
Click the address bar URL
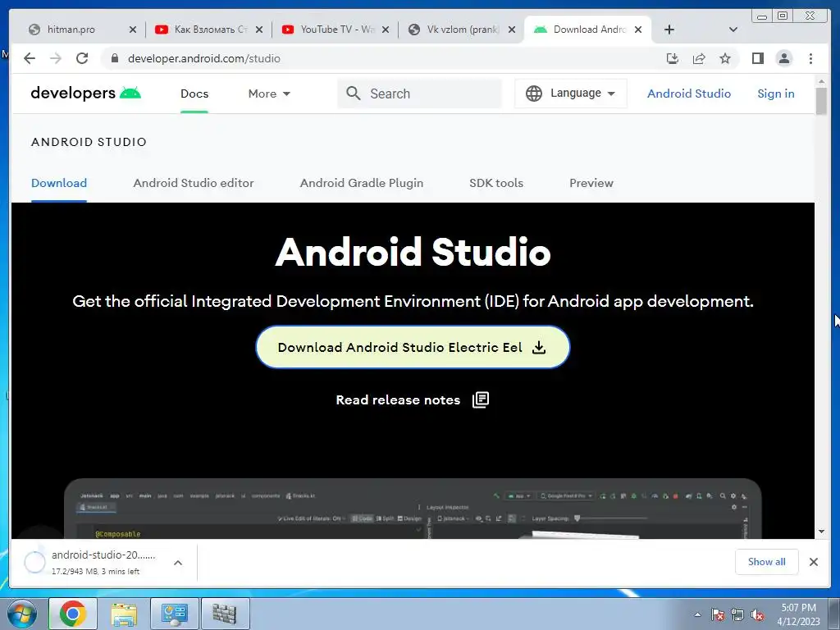[x=204, y=58]
